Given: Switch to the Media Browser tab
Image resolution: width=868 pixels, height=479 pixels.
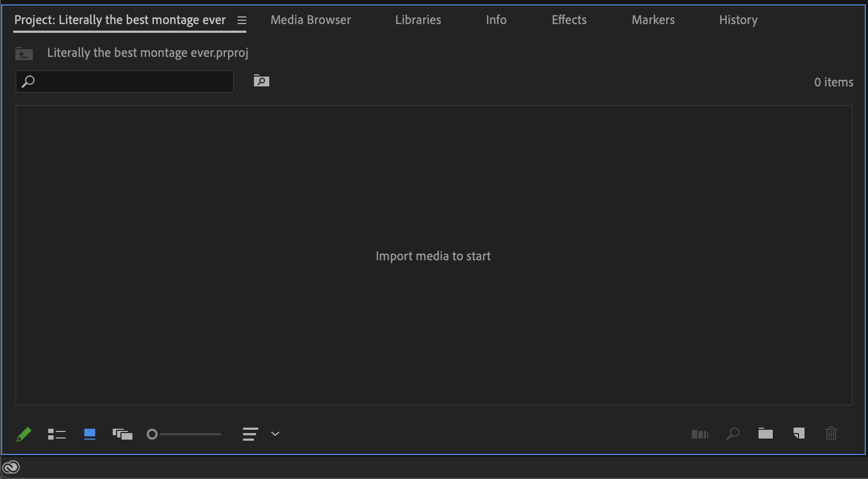Looking at the screenshot, I should pyautogui.click(x=311, y=20).
